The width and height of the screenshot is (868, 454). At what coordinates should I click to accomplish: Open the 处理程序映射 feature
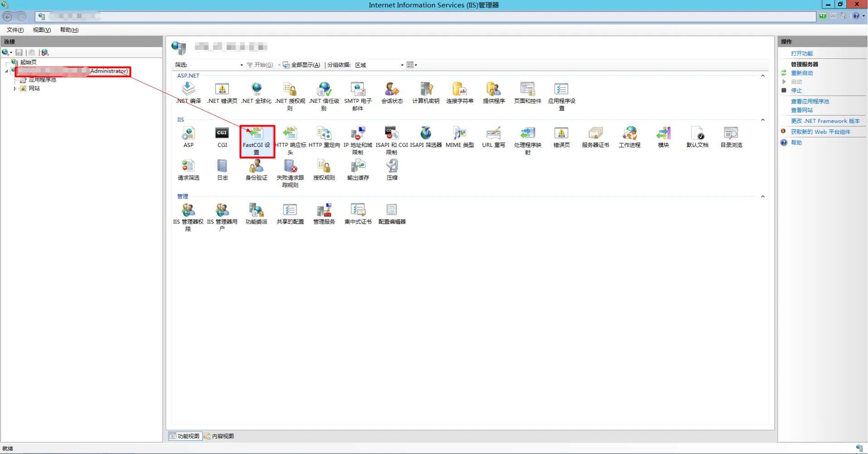point(528,141)
